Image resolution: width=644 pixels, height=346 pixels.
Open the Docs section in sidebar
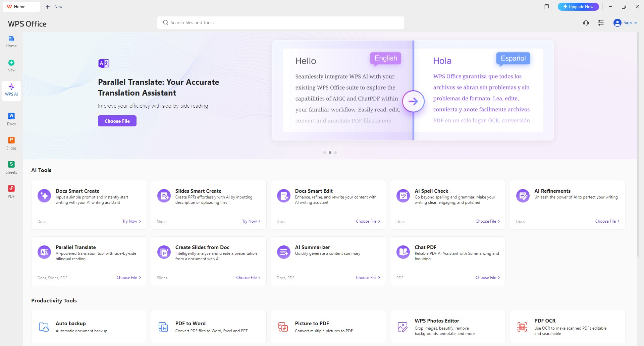[11, 119]
